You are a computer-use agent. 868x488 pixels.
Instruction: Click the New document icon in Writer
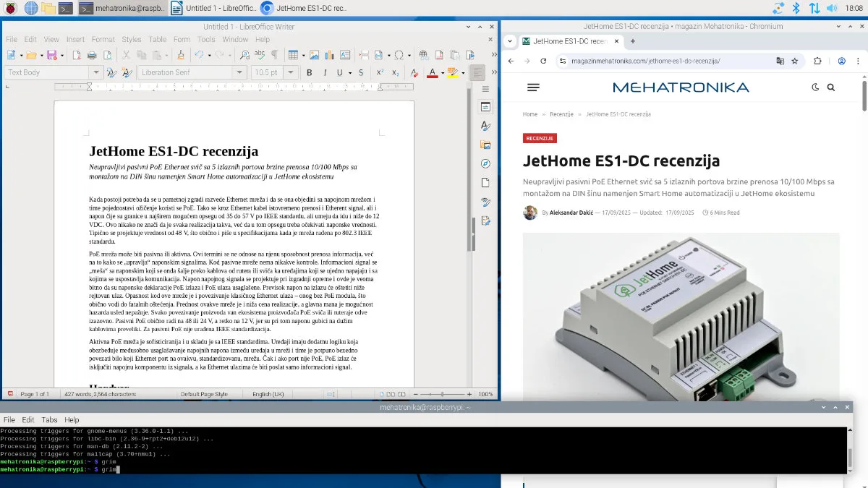point(11,55)
